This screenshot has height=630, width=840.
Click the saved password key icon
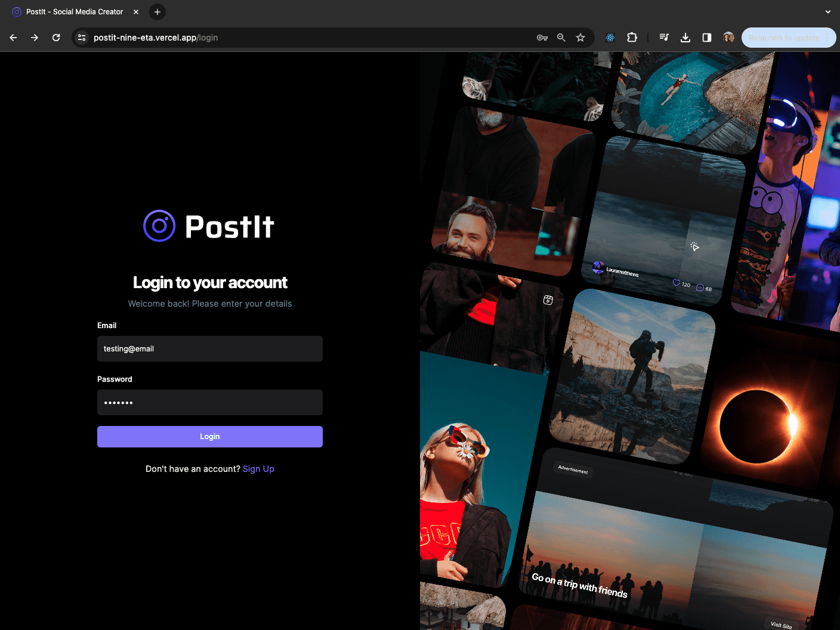[x=542, y=38]
